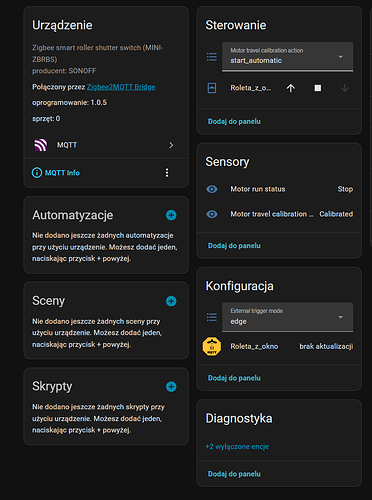Open the three-dot device menu

click(x=167, y=173)
